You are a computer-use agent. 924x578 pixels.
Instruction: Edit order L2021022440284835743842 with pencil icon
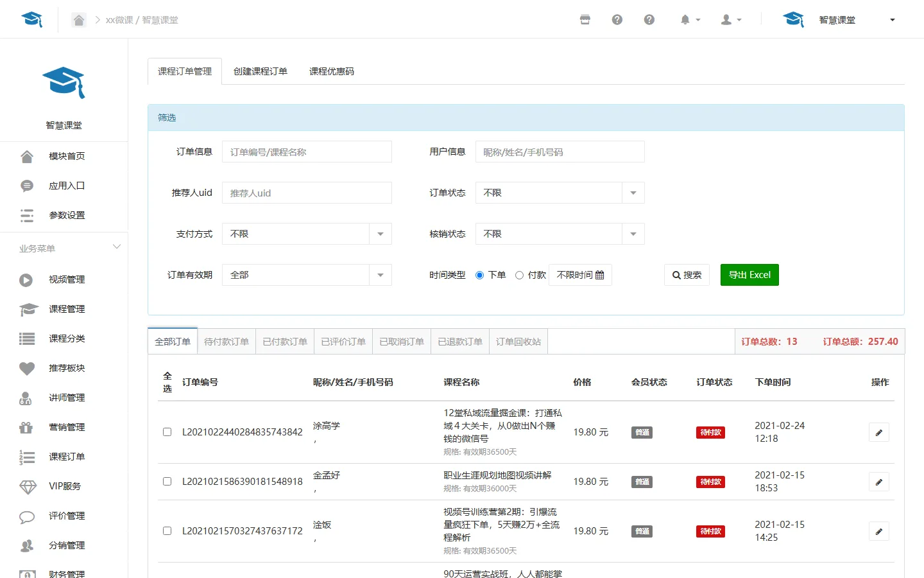878,432
